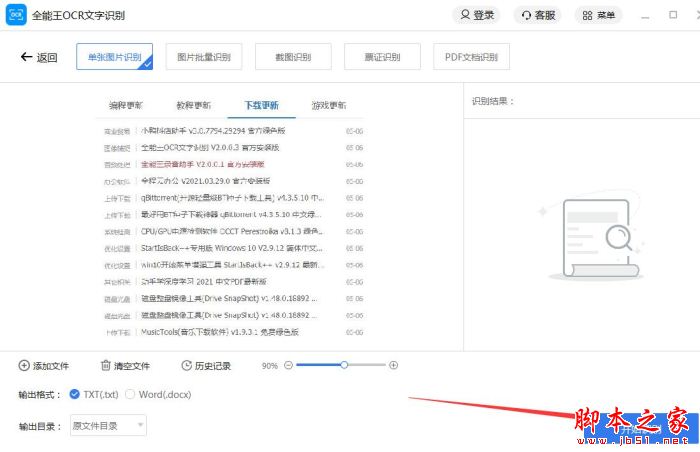
Task: Select TXT(.txt) output format
Action: tap(75, 394)
